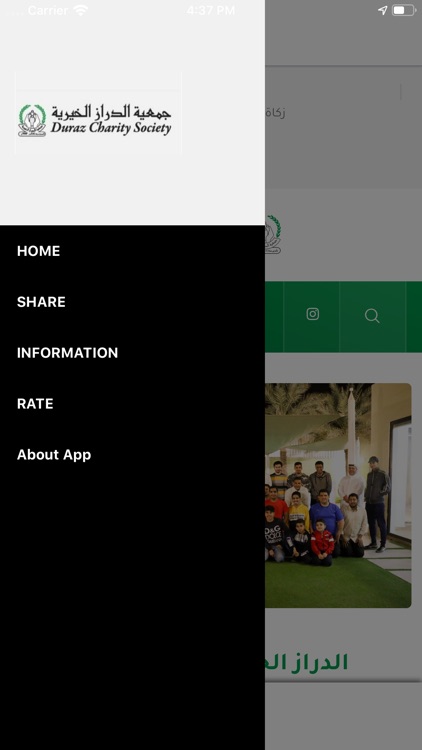This screenshot has width=422, height=750.
Task: Tap the group photo on the page
Action: (x=338, y=495)
